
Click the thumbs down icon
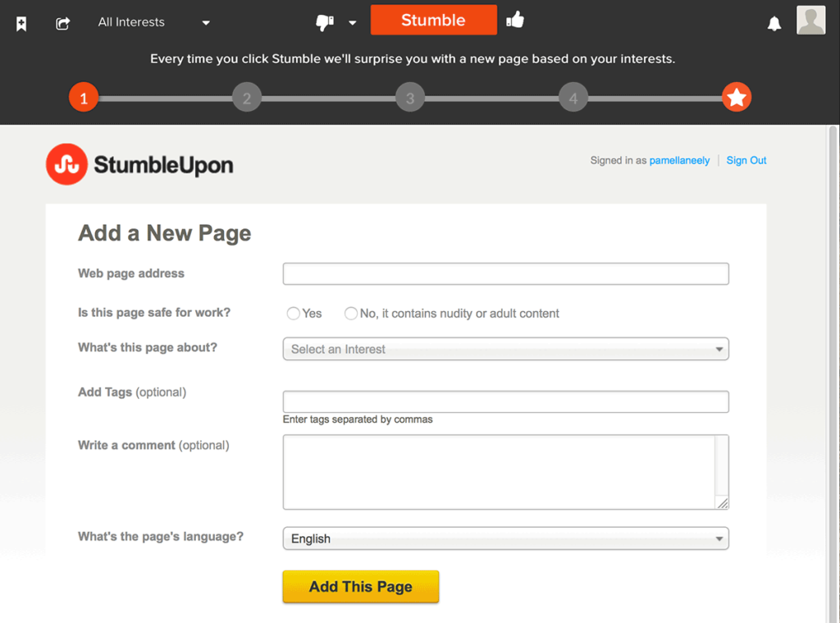[x=325, y=23]
